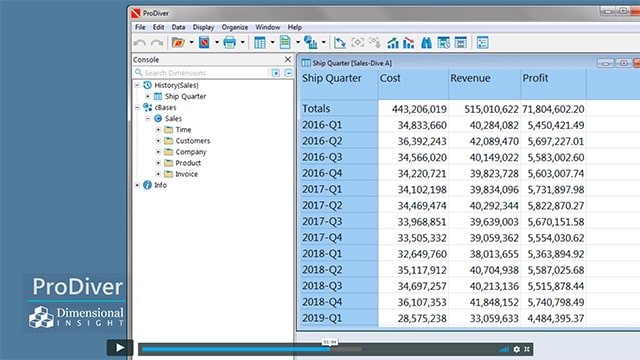Expand the Time folder
Viewport: 640px width, 360px height.
(158, 129)
